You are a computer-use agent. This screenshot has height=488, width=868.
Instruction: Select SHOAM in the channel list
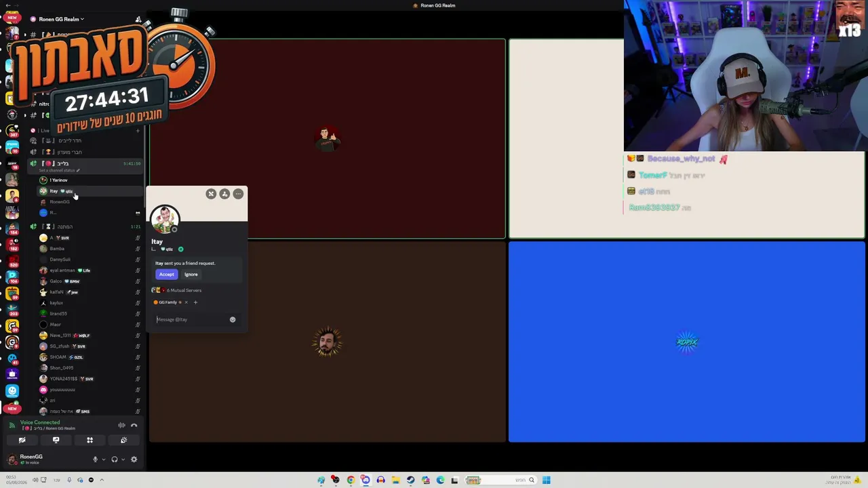(88, 357)
